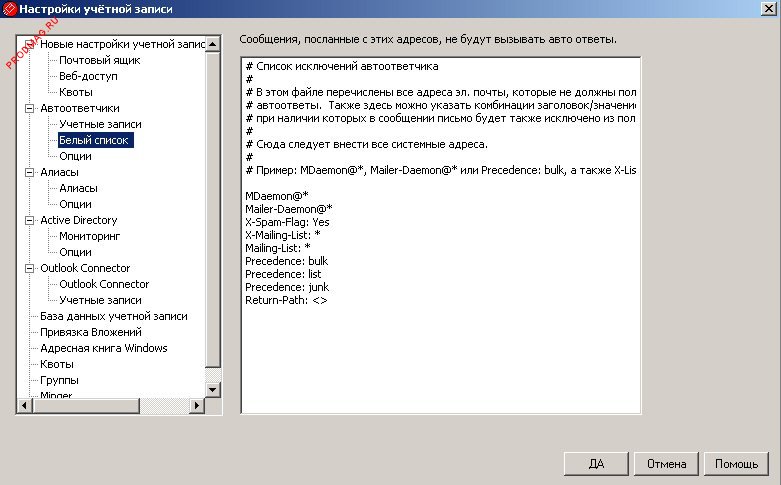Collapse the Active Directory tree node
This screenshot has width=781, height=485.
(x=29, y=220)
